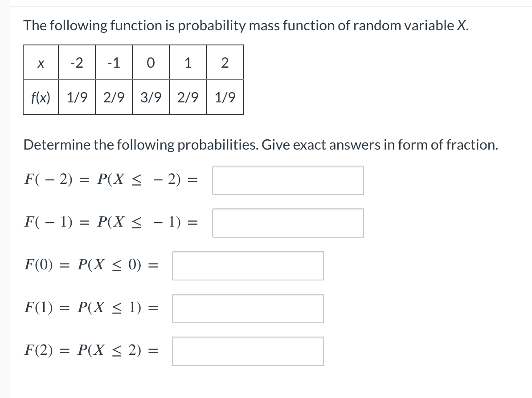
Task: Click the 2/9 cell under -1
Action: pos(113,96)
